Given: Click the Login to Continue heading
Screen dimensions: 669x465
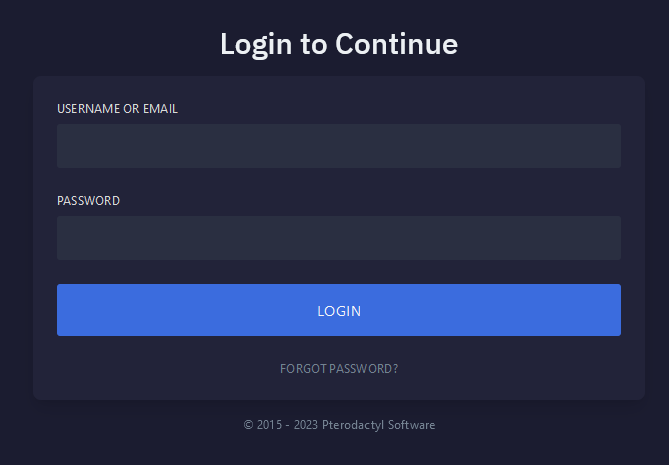Looking at the screenshot, I should (x=338, y=44).
